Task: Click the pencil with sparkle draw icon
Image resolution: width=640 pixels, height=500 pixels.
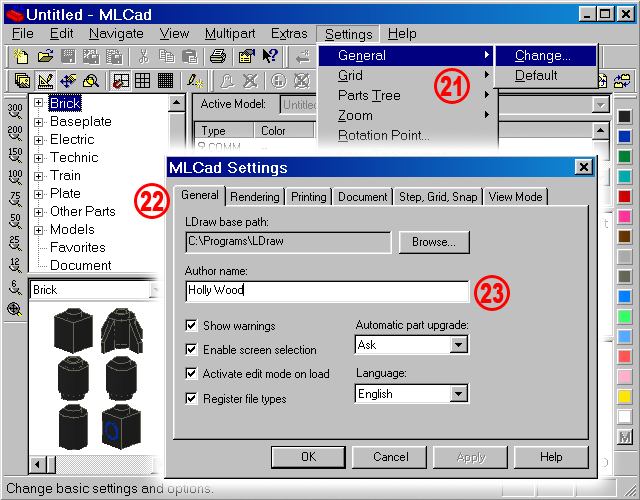Action: (x=195, y=81)
